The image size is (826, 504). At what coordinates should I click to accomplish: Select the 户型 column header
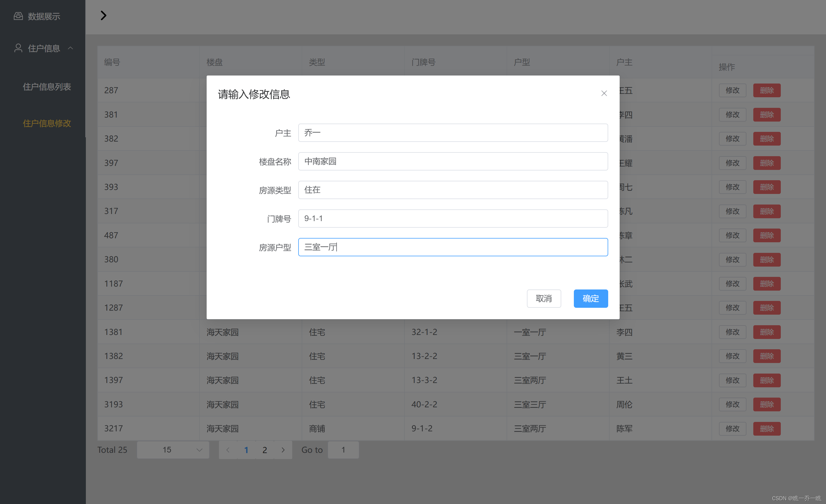[522, 62]
